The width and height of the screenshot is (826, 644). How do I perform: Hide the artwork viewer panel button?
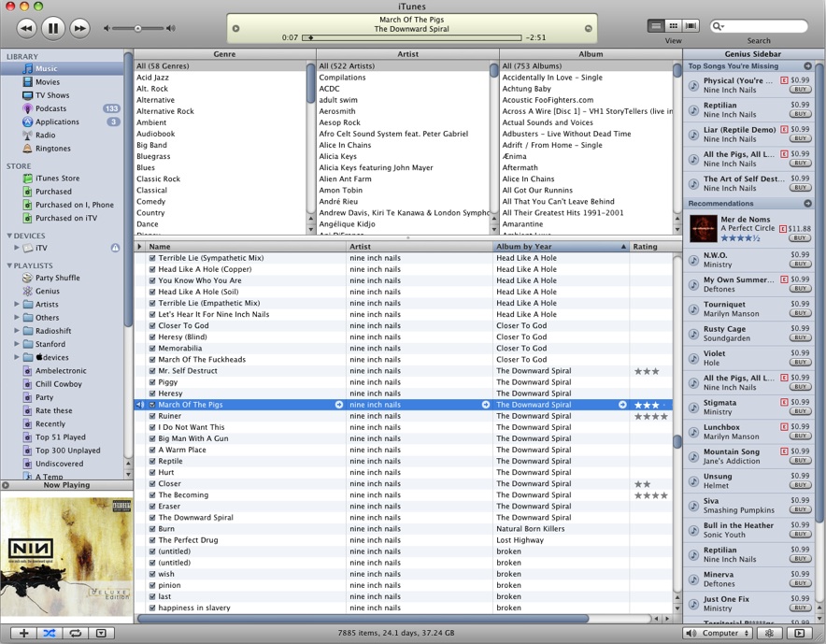(x=101, y=633)
